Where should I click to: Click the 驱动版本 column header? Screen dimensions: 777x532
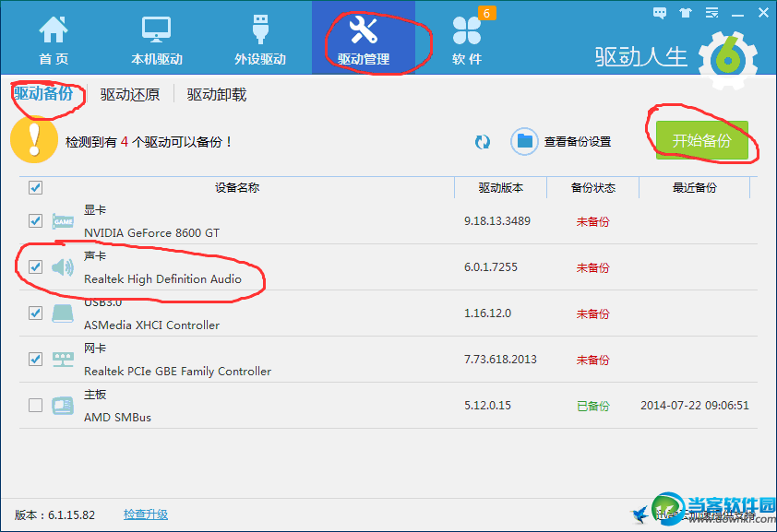tap(500, 187)
